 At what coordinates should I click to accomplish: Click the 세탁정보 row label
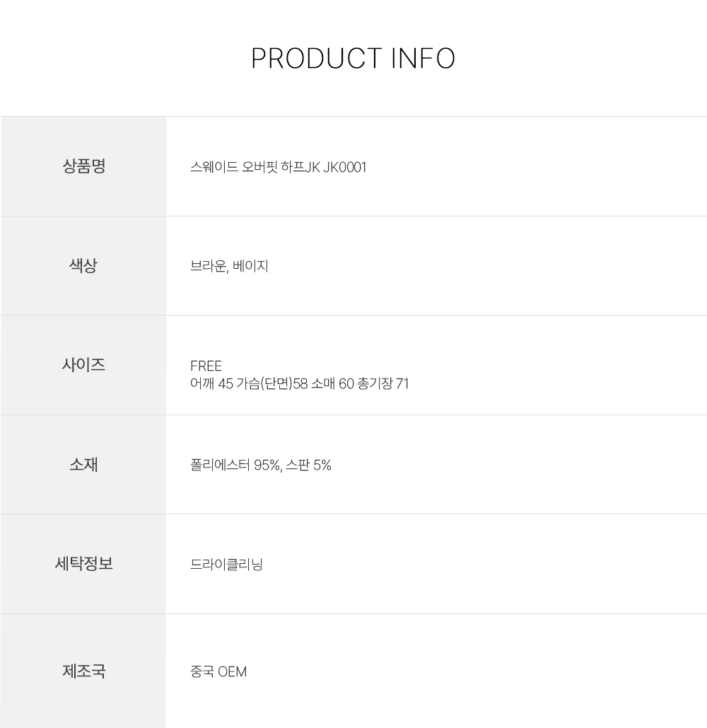pos(83,564)
